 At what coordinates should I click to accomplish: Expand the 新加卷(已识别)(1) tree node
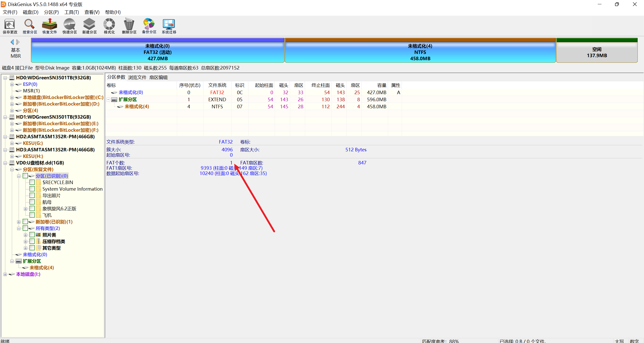click(x=19, y=222)
